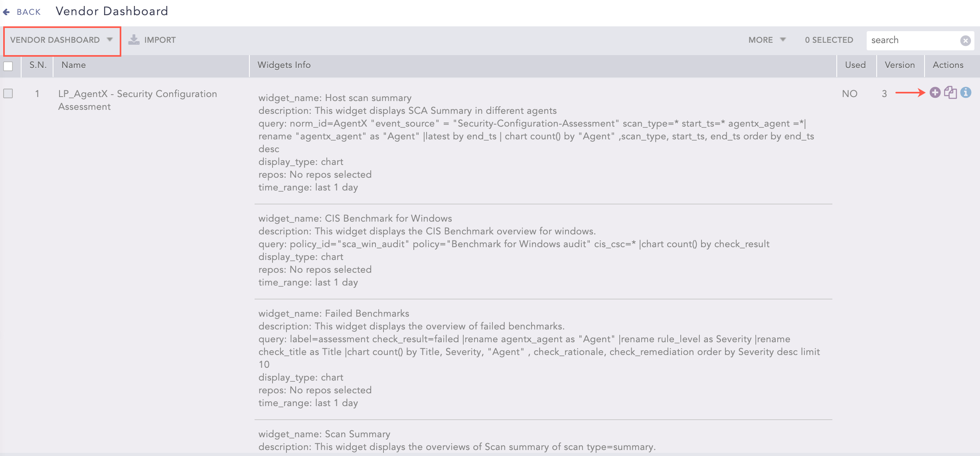Click the back arrow icon
This screenshot has height=456, width=980.
point(6,12)
